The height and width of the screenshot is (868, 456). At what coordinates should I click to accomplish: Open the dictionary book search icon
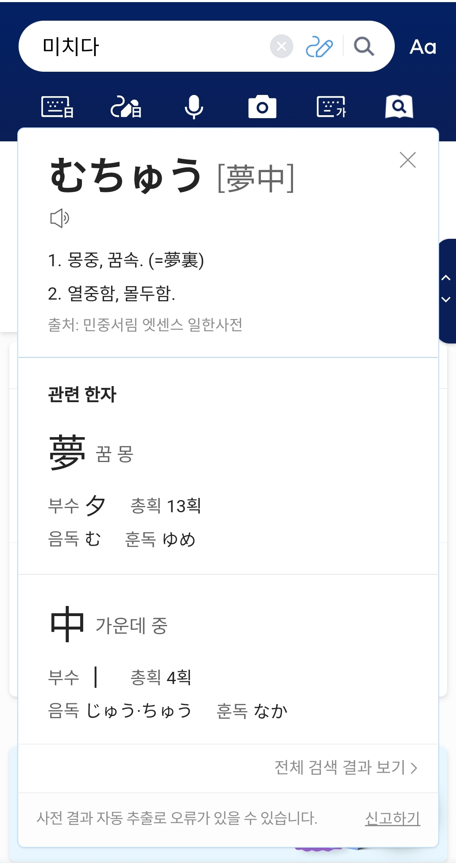point(399,107)
